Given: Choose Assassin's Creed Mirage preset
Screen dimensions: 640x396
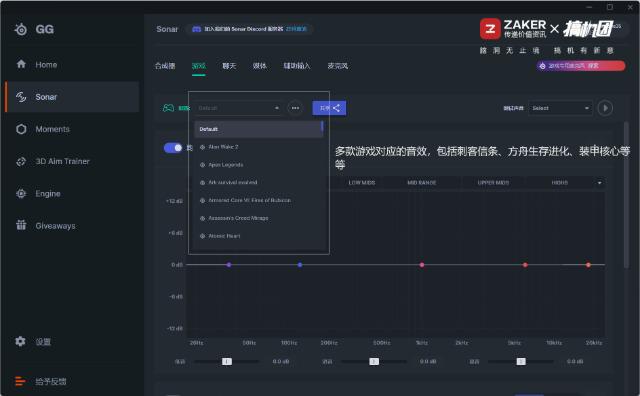Looking at the screenshot, I should [x=258, y=218].
